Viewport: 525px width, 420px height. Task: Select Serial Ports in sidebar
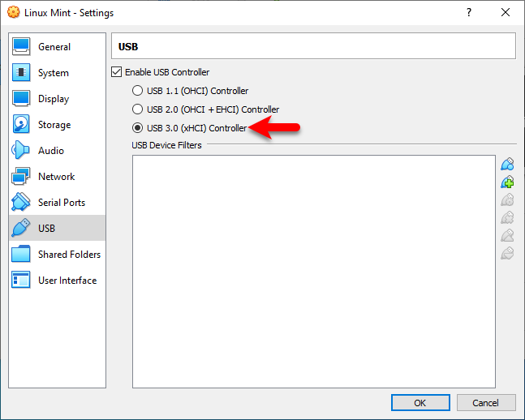(x=62, y=203)
